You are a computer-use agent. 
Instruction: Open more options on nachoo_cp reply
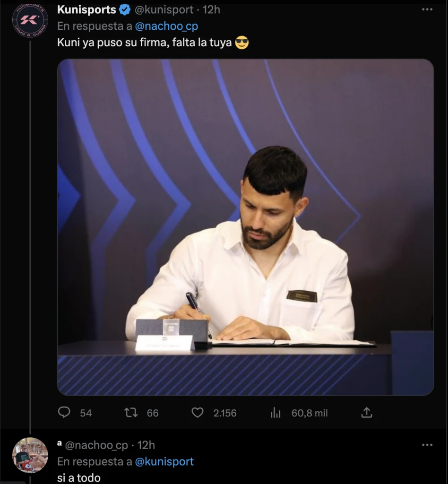pyautogui.click(x=427, y=445)
